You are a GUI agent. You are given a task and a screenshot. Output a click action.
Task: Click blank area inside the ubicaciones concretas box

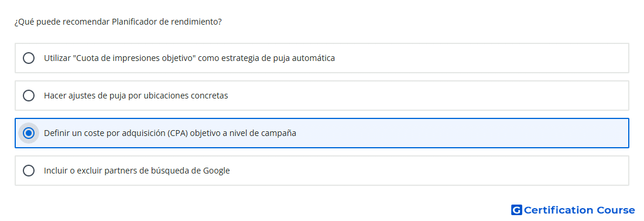pyautogui.click(x=427, y=96)
